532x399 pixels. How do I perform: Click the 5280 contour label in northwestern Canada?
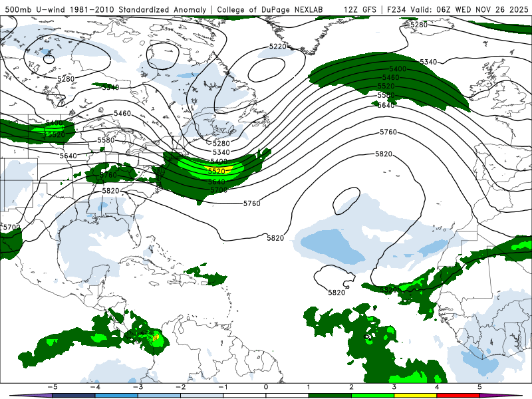[66, 79]
